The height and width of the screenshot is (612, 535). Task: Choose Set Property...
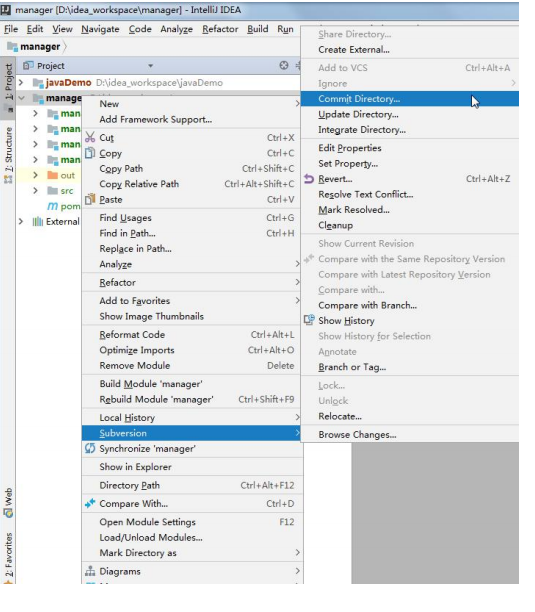click(x=410, y=164)
